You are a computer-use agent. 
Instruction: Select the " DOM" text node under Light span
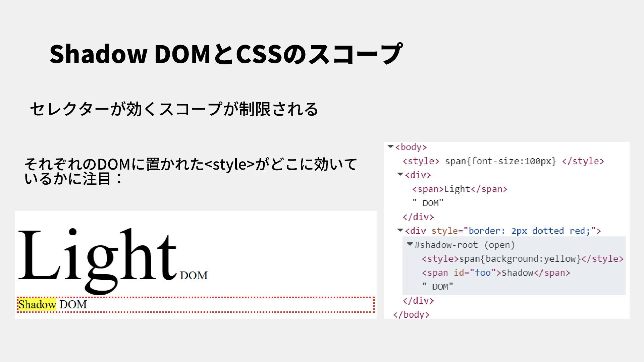[428, 203]
